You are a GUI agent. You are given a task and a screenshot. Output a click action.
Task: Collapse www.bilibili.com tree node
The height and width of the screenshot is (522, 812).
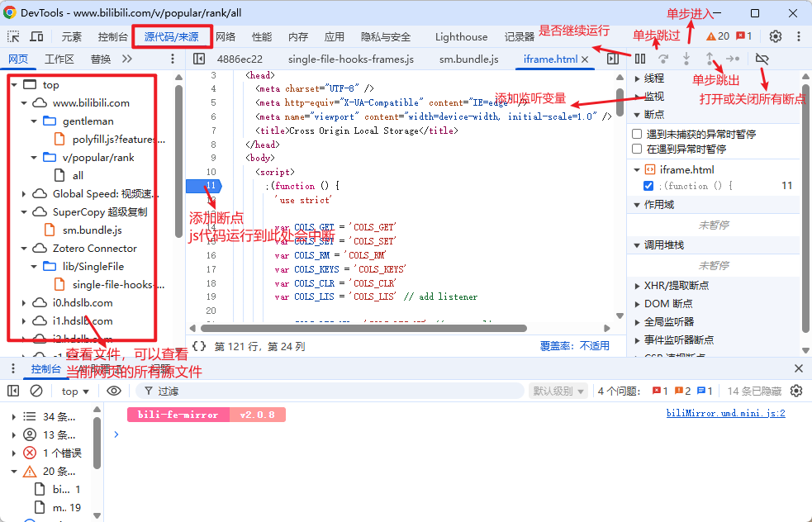pyautogui.click(x=24, y=103)
